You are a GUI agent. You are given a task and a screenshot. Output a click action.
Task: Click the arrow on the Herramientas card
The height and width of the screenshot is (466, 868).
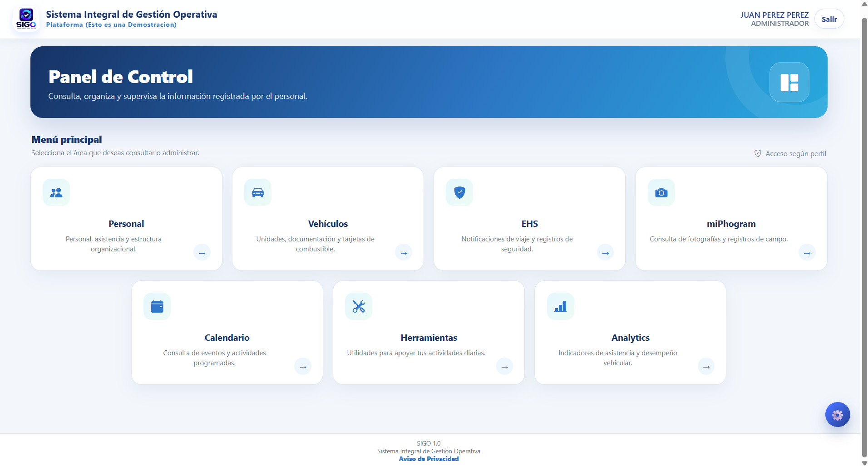click(x=504, y=366)
